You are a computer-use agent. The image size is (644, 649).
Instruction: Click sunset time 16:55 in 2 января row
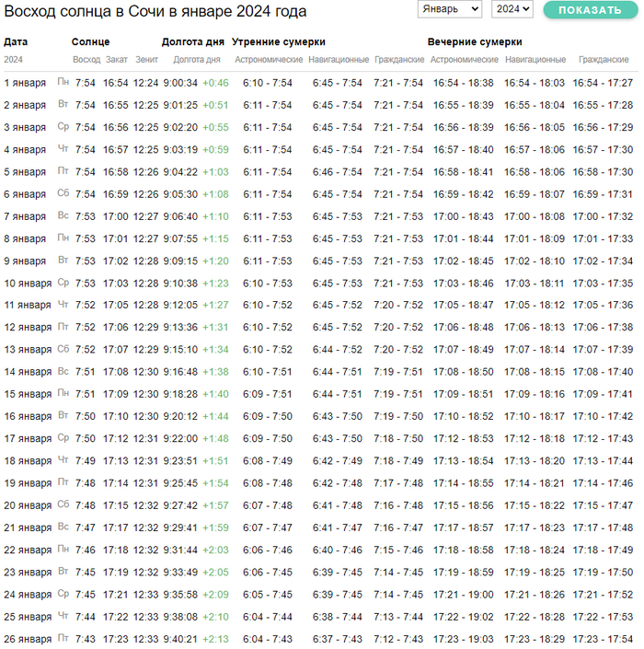[x=115, y=105]
